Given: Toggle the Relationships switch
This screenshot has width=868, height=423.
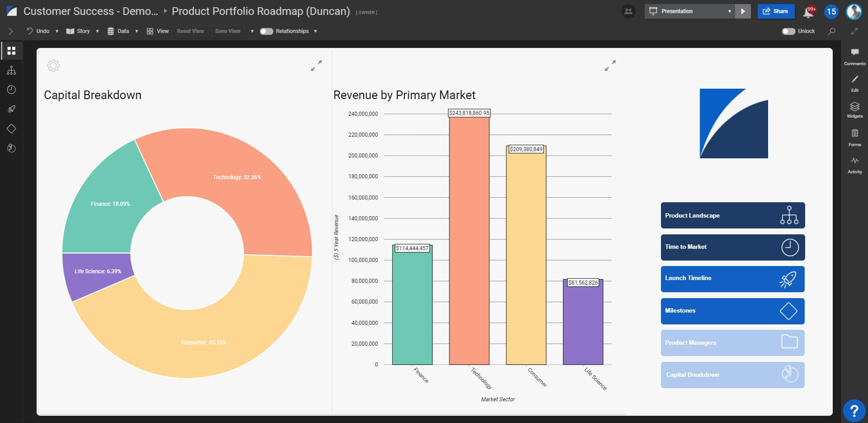Looking at the screenshot, I should click(266, 31).
